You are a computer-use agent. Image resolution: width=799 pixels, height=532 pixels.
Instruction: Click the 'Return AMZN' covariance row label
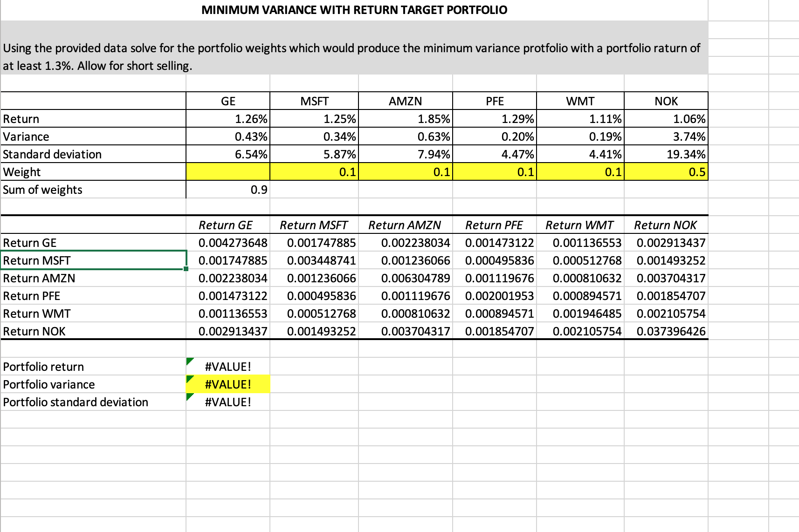click(x=39, y=278)
